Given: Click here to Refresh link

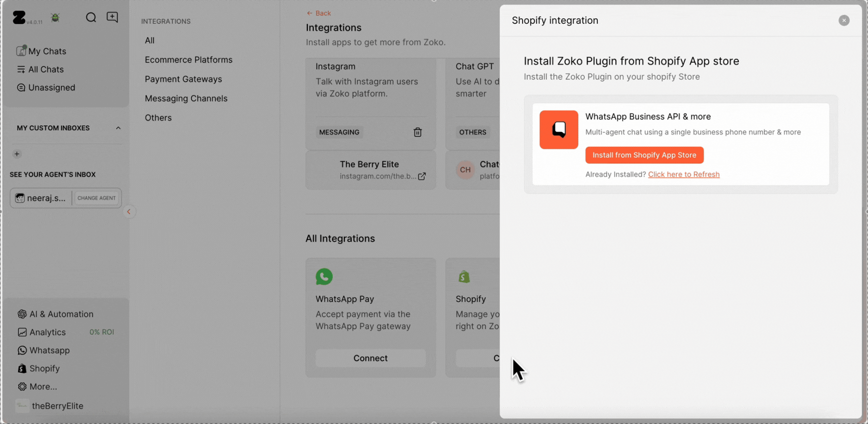Looking at the screenshot, I should pos(684,174).
